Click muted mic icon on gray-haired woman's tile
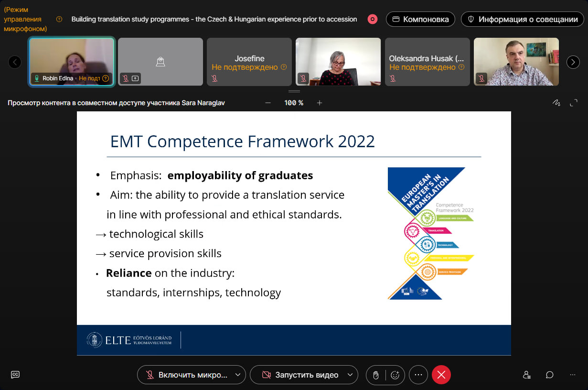The image size is (588, 390). (x=303, y=78)
